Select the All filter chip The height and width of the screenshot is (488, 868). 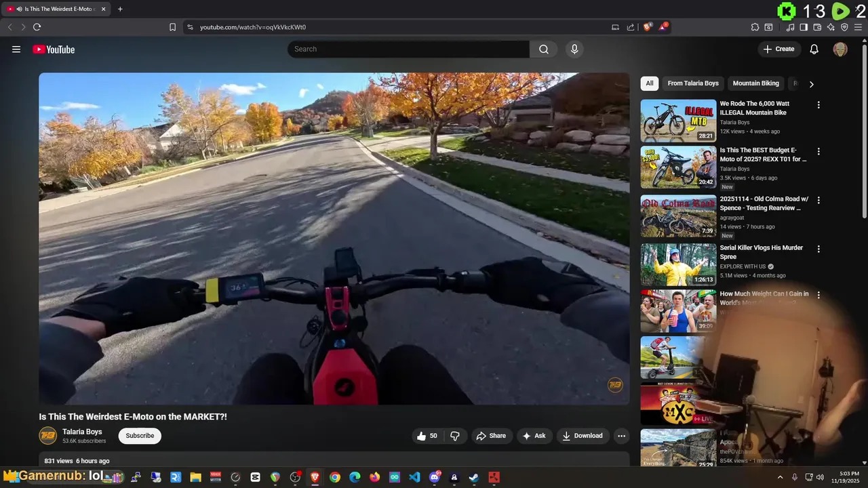tap(650, 83)
